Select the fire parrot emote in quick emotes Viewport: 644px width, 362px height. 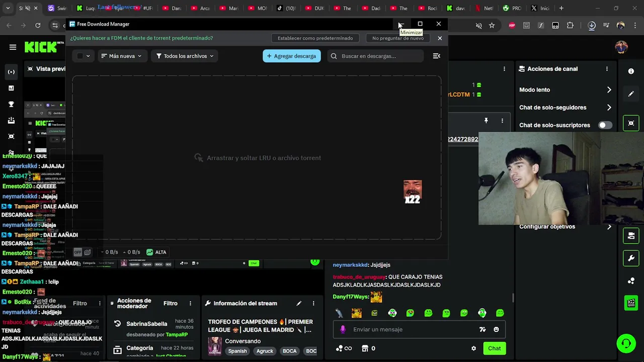pos(357,313)
